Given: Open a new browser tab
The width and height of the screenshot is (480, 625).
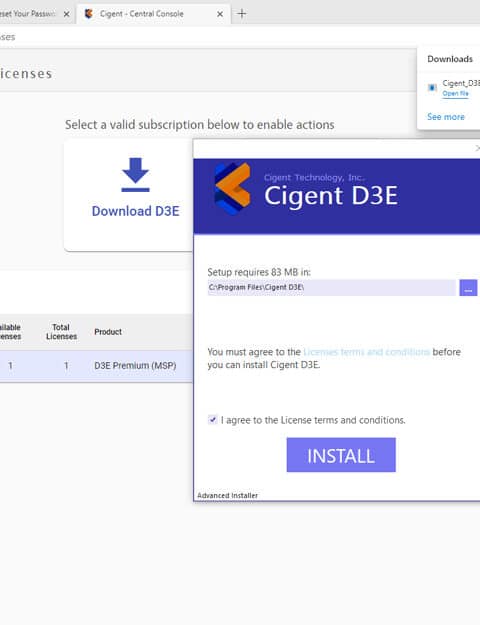Looking at the screenshot, I should (242, 14).
